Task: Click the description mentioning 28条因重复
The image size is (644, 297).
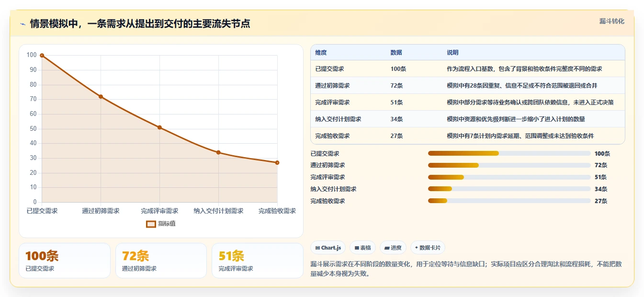Action: [522, 85]
